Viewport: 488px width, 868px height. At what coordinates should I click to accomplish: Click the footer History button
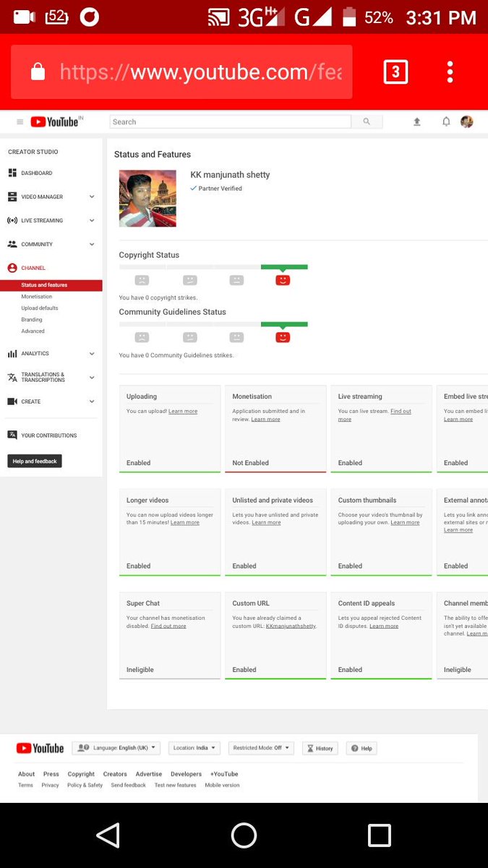click(320, 748)
